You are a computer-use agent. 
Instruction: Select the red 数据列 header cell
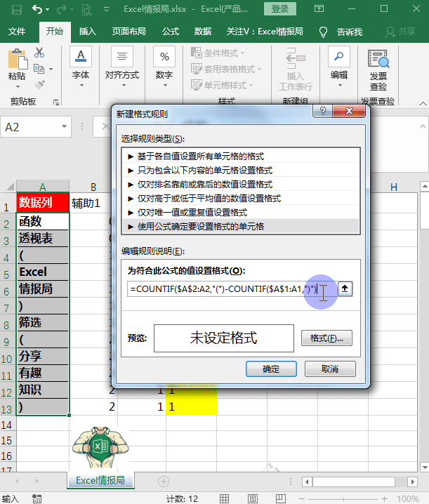(x=43, y=202)
